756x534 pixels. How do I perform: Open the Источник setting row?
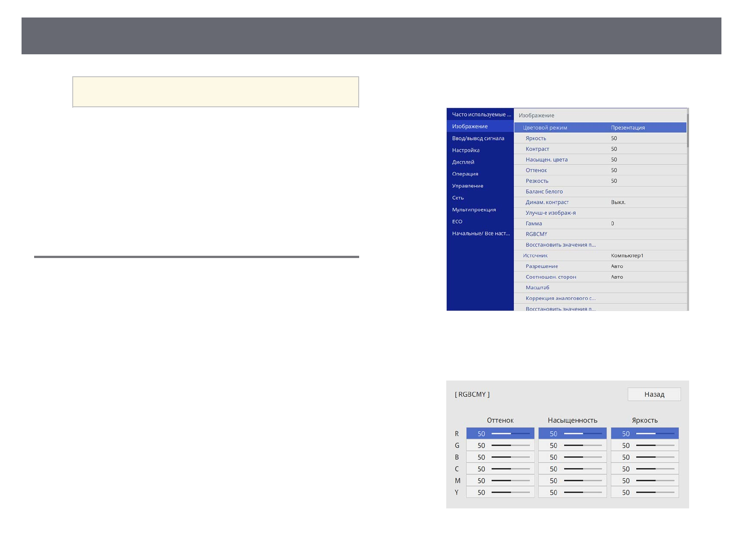pyautogui.click(x=600, y=256)
